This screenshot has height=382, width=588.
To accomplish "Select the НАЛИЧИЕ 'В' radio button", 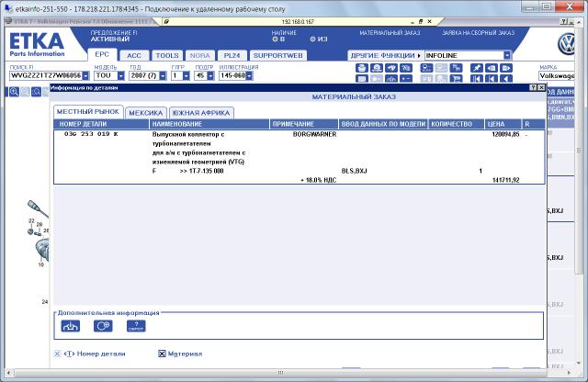I will coord(275,39).
